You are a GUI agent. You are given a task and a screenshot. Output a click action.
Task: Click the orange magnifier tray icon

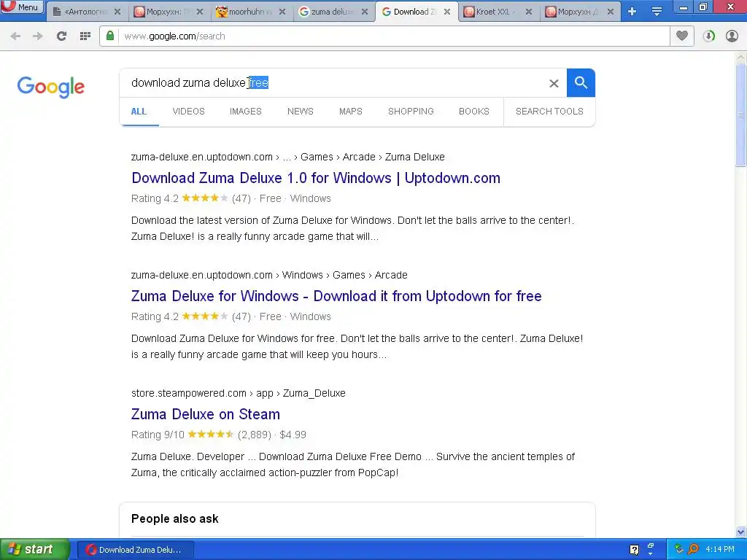pos(693,550)
